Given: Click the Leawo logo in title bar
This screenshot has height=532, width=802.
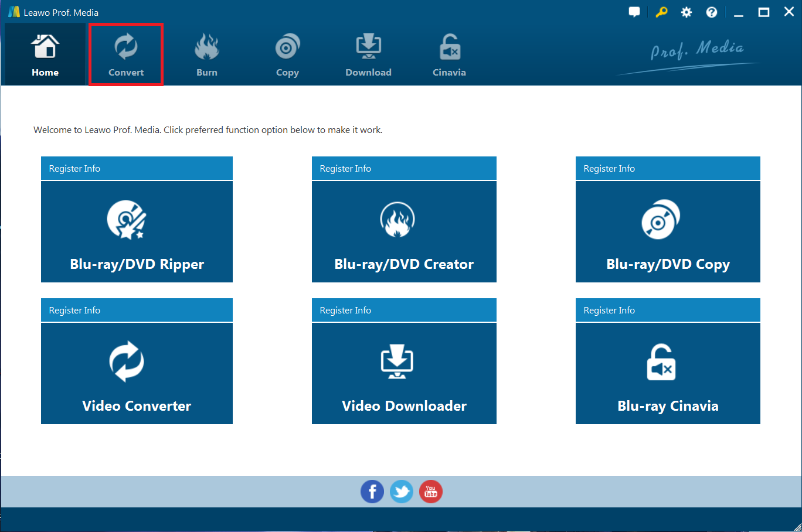Looking at the screenshot, I should [13, 11].
